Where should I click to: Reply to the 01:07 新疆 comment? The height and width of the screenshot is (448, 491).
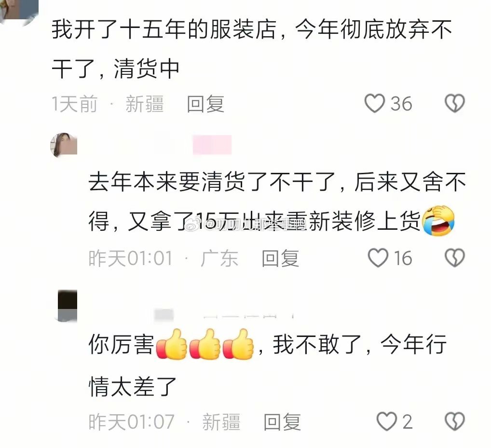pyautogui.click(x=282, y=422)
